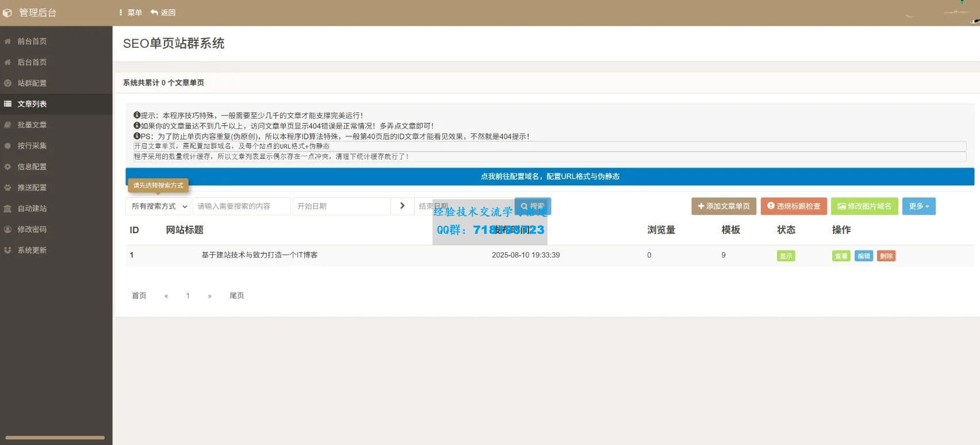Focus the 请输入需要搜索的内容 search field
Viewport: 980px width, 445px height.
click(x=242, y=206)
